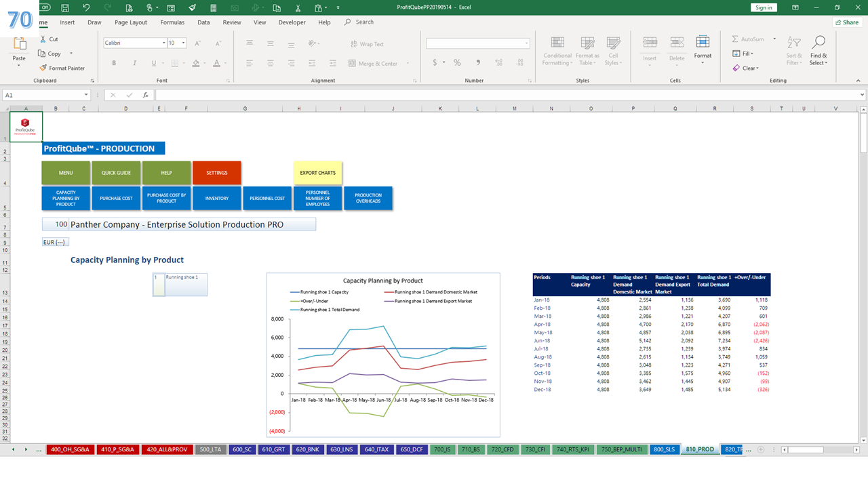
Task: Open Merge & Center dropdown arrow
Action: coord(408,63)
